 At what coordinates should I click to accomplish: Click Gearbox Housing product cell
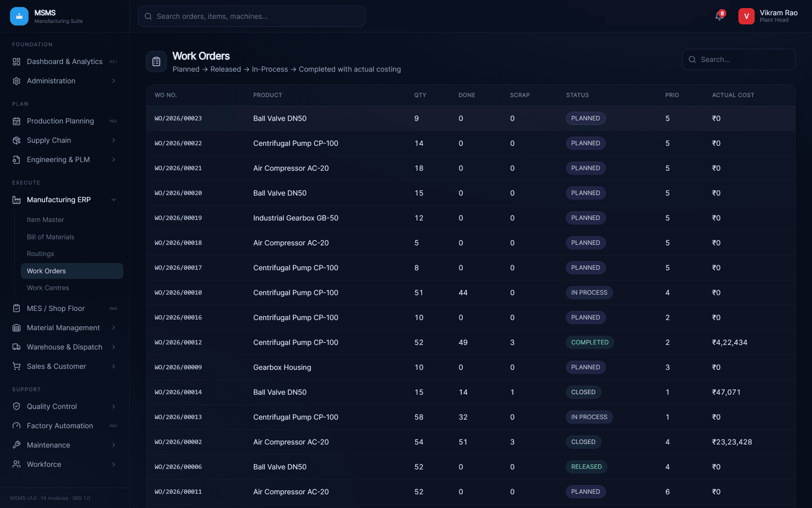pyautogui.click(x=282, y=367)
